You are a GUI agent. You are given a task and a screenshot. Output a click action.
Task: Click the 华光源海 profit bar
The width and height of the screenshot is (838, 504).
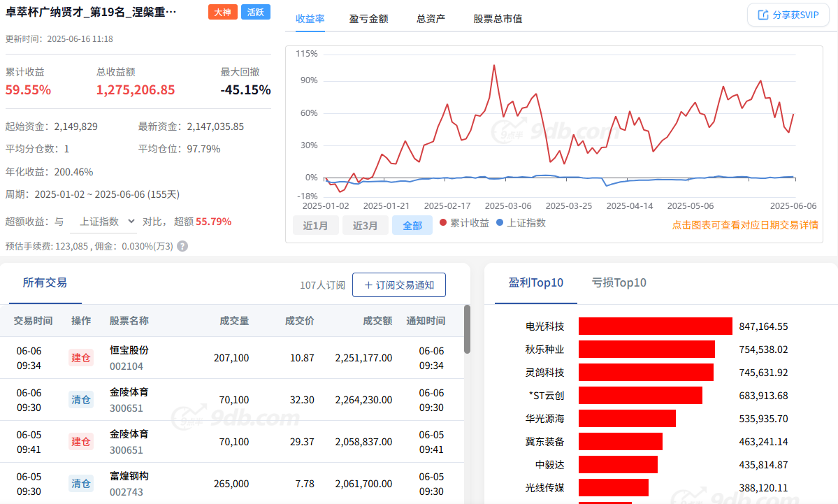[x=627, y=419]
